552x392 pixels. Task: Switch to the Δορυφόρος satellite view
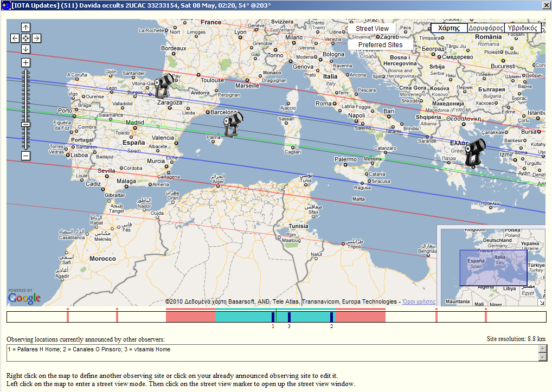point(485,28)
